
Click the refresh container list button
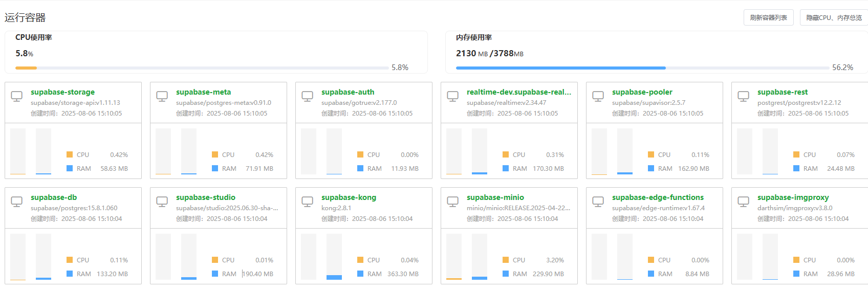point(768,17)
